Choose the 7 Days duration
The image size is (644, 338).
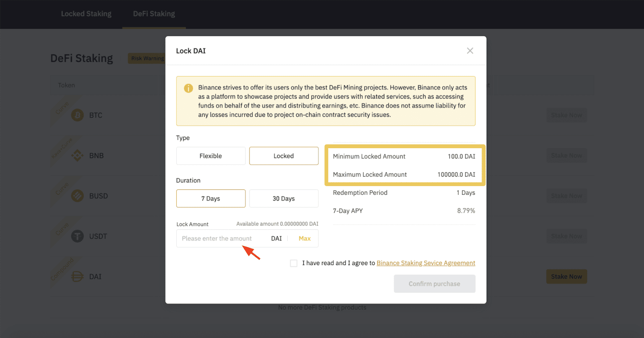pos(211,198)
